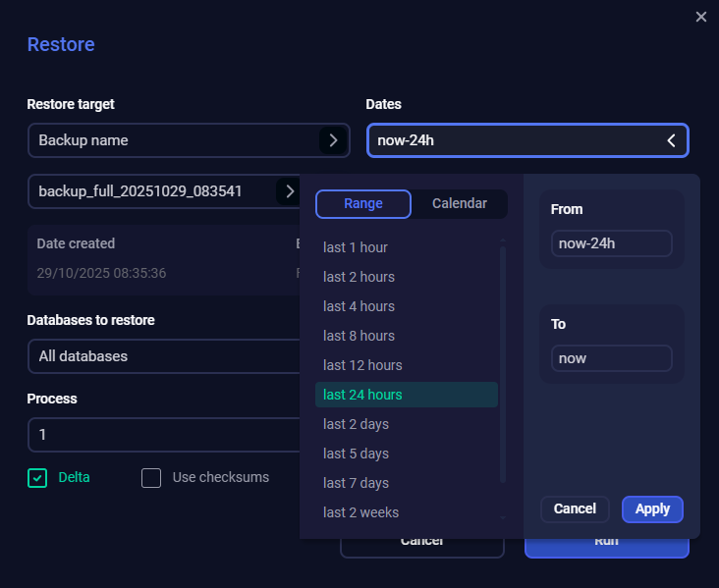
Task: Click the From input field
Action: coord(611,243)
